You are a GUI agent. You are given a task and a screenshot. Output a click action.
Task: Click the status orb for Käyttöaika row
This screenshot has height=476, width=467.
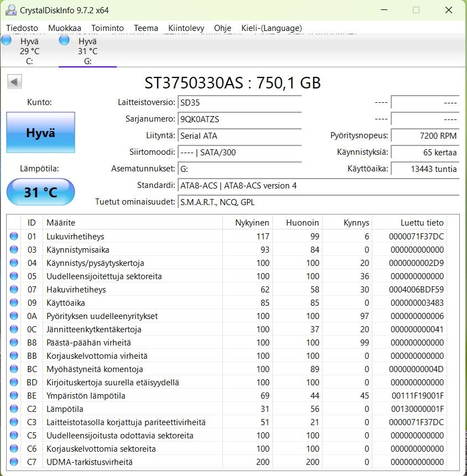(14, 303)
